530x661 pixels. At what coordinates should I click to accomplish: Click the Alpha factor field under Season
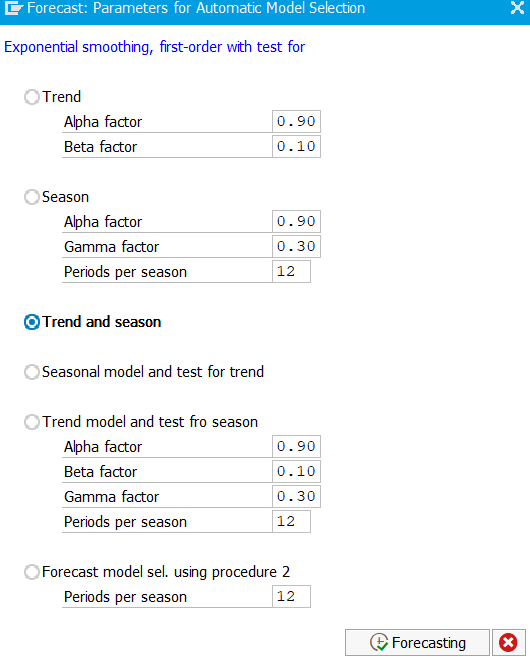pos(296,221)
